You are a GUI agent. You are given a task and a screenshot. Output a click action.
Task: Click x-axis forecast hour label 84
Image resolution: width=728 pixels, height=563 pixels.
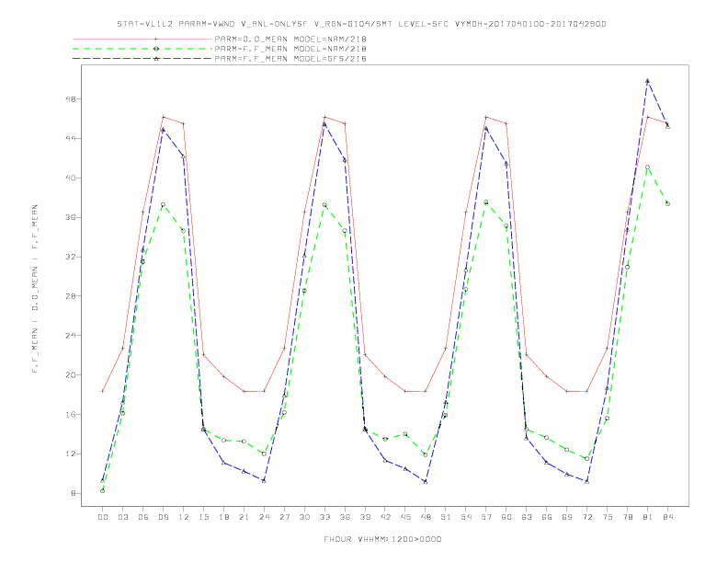(668, 517)
